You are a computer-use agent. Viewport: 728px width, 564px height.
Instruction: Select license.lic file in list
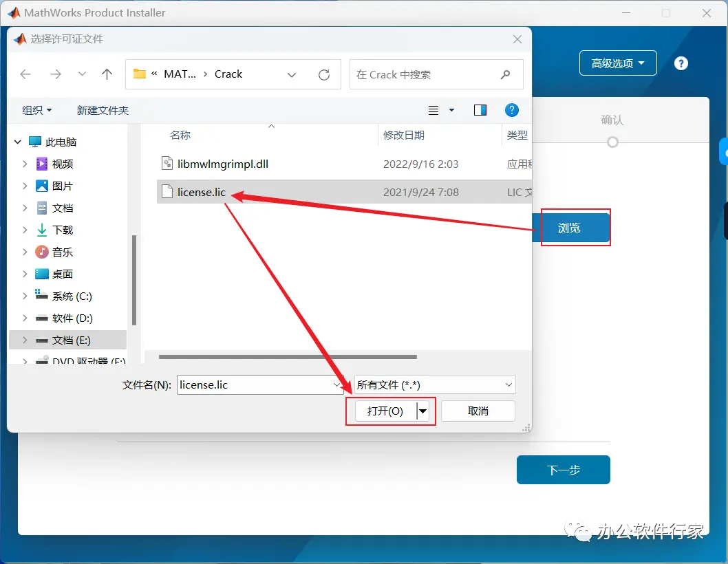202,192
